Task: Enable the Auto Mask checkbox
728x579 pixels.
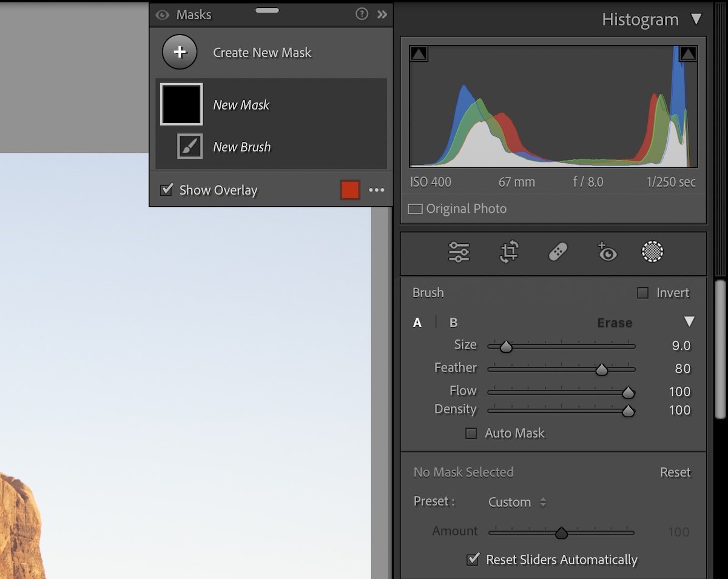Action: [471, 433]
